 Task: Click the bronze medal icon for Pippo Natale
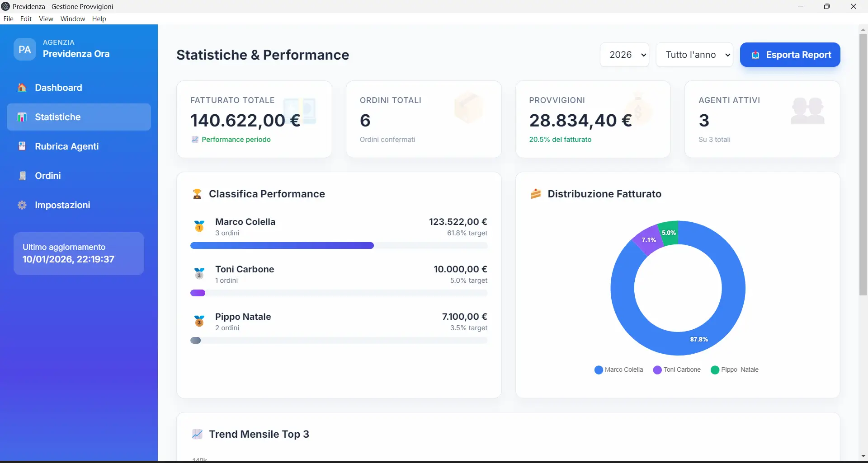pyautogui.click(x=199, y=321)
